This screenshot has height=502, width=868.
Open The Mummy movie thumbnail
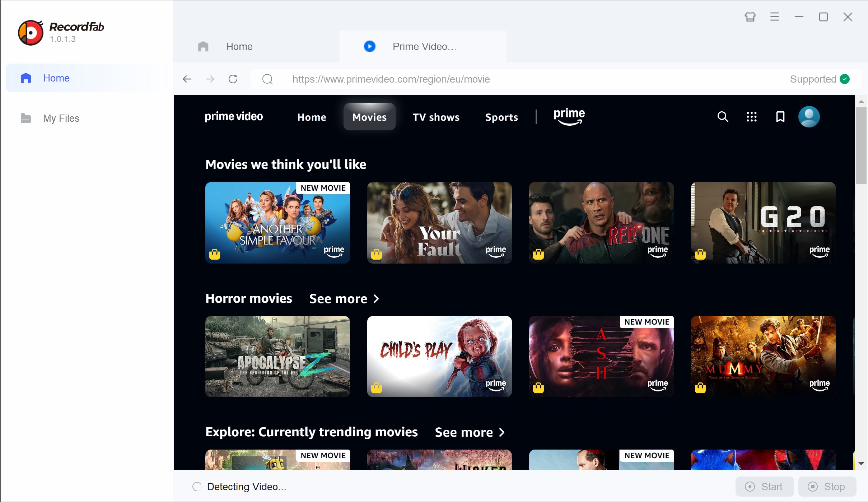pyautogui.click(x=763, y=357)
